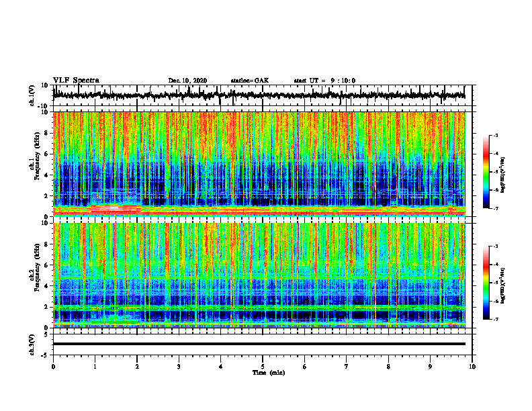The width and height of the screenshot is (532, 411).
Task: Click the "8" kHz tick on ch.2 axis
Action: tap(46, 244)
